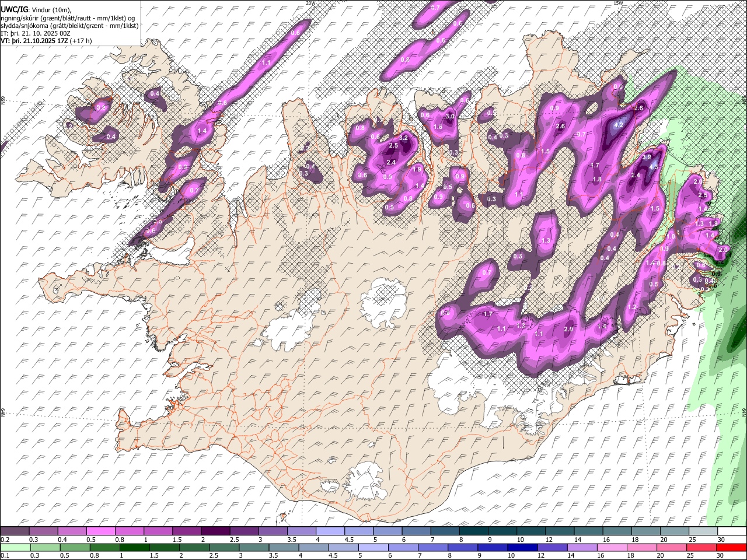Select bottom-row swatch between 25 and 30
747x560 pixels.
(701, 547)
